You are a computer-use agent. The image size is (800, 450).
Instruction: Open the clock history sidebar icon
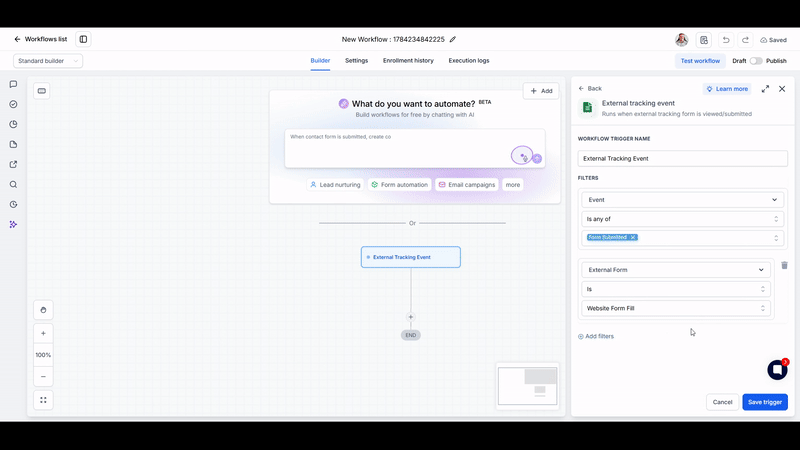[13, 204]
